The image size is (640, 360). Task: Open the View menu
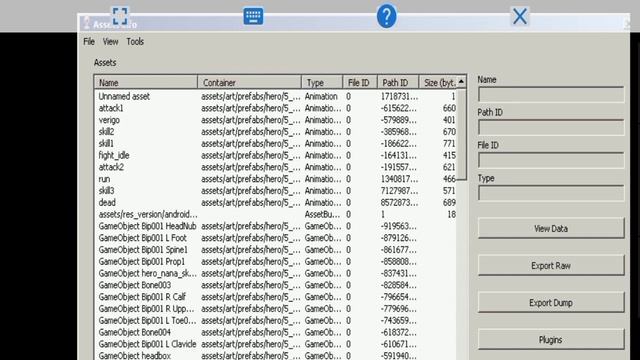point(110,42)
